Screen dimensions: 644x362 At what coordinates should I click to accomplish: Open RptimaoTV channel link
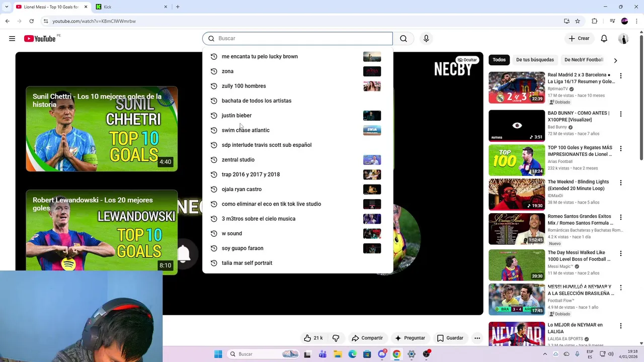(x=557, y=89)
